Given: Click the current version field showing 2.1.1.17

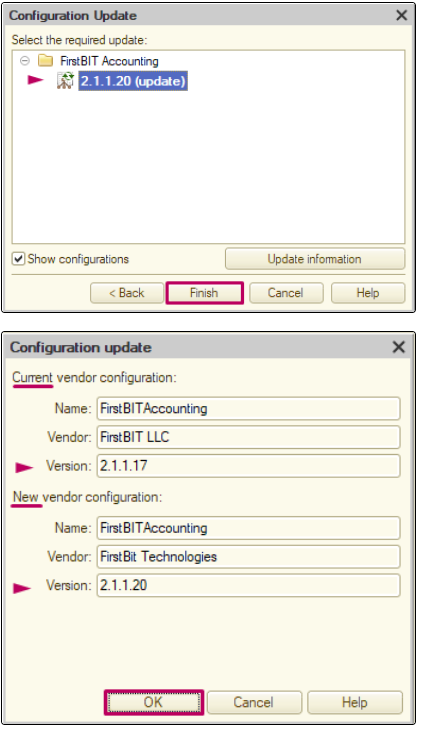Looking at the screenshot, I should [248, 466].
